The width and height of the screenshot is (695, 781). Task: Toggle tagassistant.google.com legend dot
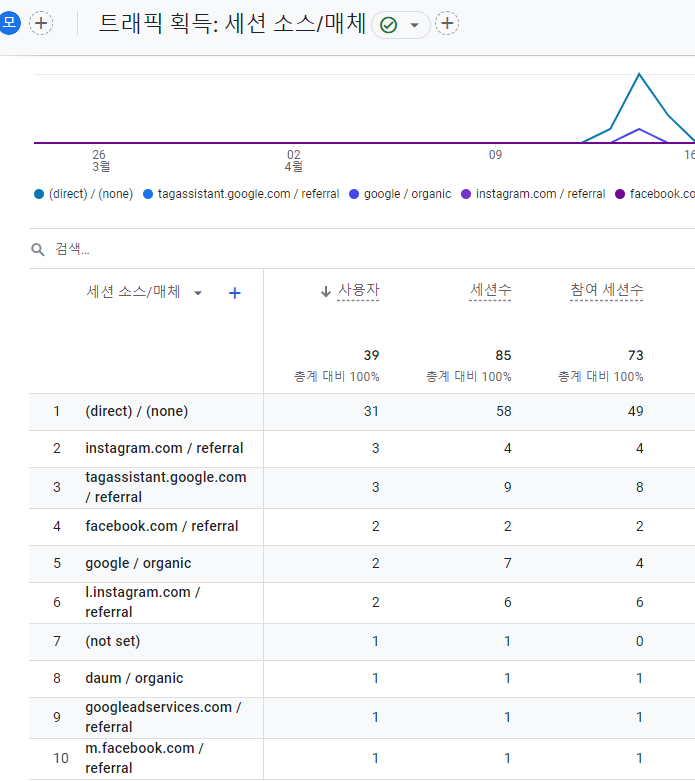click(x=148, y=194)
